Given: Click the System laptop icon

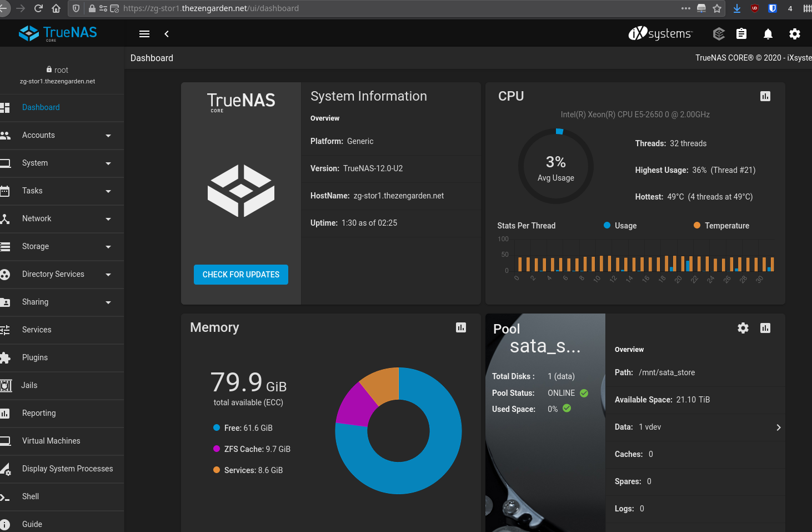Looking at the screenshot, I should pyautogui.click(x=6, y=163).
